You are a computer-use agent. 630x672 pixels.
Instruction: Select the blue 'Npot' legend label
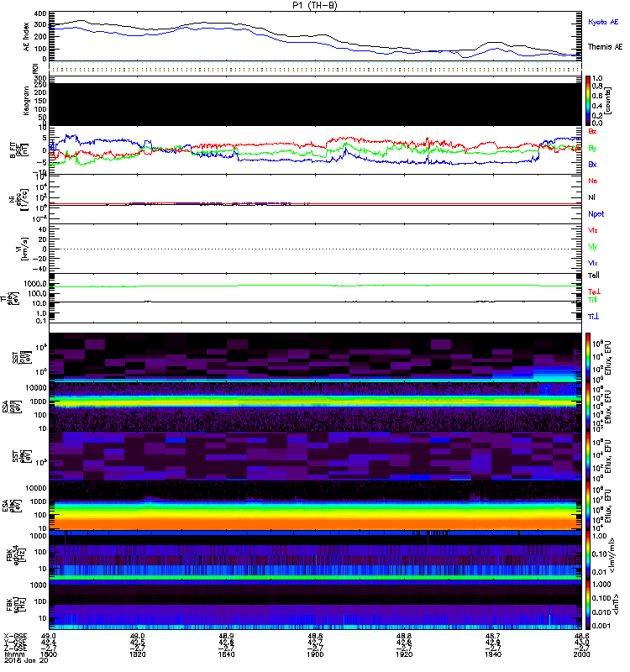click(x=596, y=214)
